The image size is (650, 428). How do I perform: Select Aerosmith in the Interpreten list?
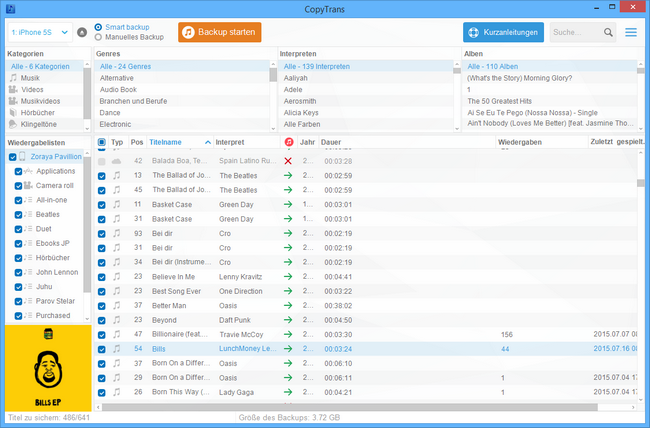300,101
